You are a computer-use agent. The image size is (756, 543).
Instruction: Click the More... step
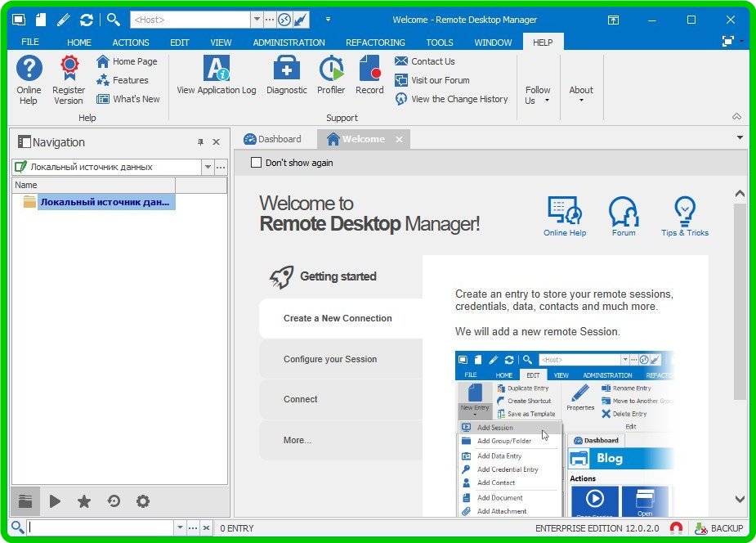[340, 440]
